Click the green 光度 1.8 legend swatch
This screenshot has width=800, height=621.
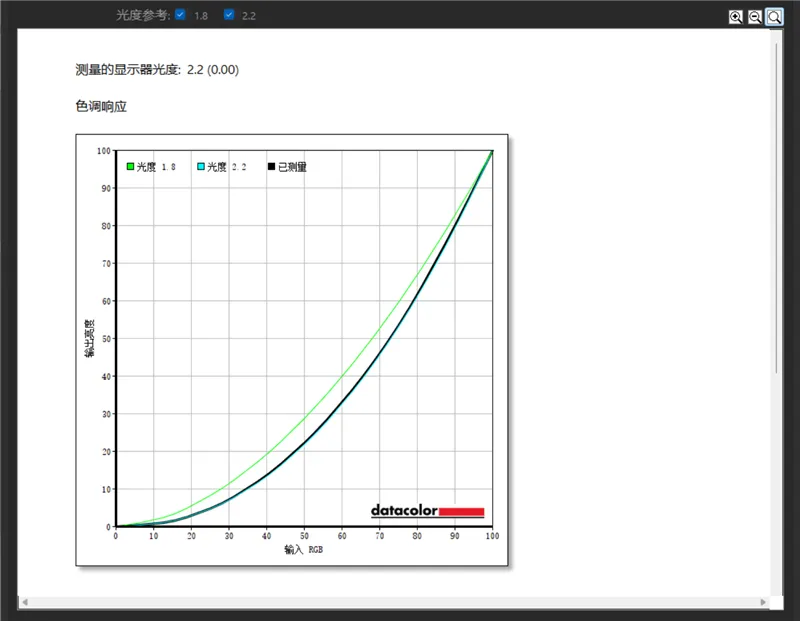[x=130, y=167]
